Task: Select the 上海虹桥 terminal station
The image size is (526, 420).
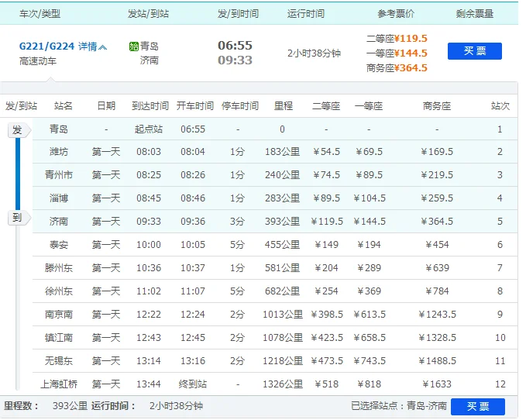Action: pos(59,384)
